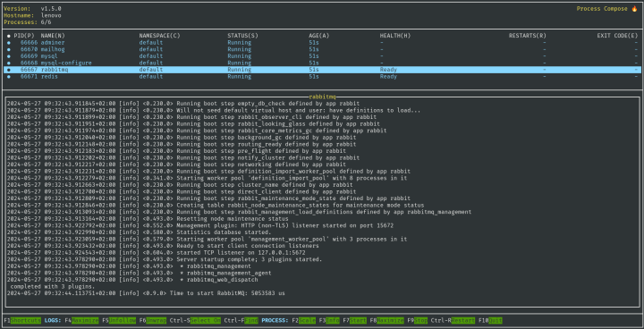Click the Ctrl-R Restart process button
Viewport: 644px width, 329px height.
coord(453,320)
